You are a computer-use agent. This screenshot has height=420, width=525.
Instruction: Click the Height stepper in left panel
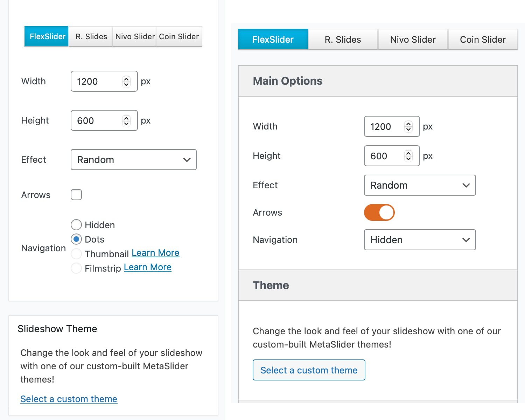126,121
